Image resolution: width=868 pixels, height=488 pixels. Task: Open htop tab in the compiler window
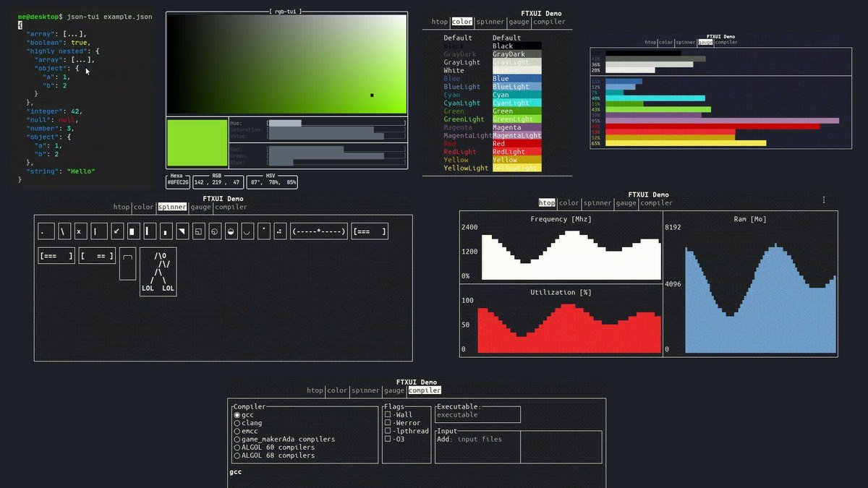point(315,390)
